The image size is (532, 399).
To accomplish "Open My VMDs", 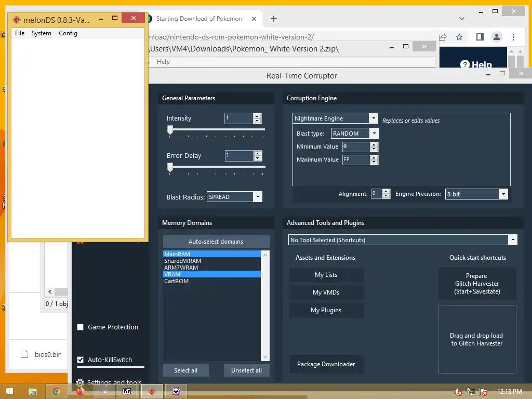I will click(x=326, y=292).
